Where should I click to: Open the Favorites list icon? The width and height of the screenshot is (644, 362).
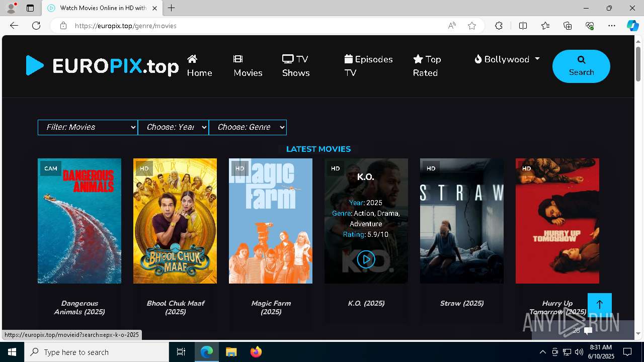click(545, 26)
